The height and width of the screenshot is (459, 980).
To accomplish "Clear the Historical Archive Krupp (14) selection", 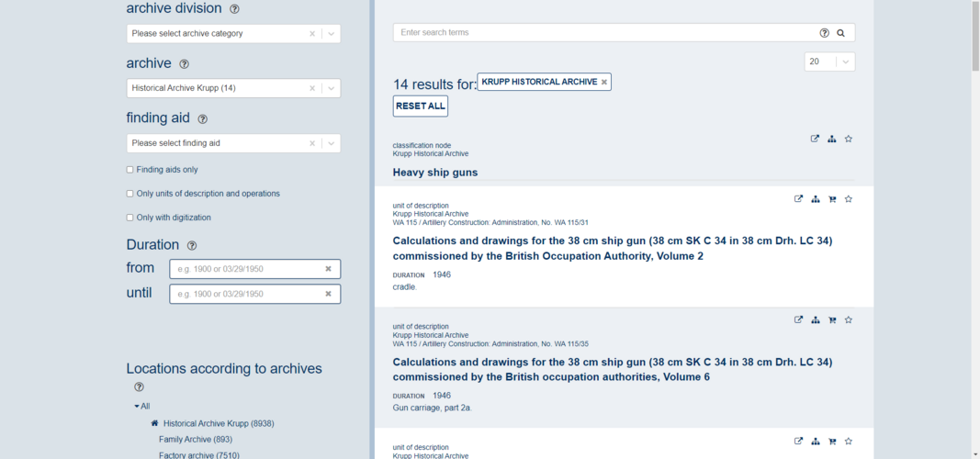I will coord(312,89).
